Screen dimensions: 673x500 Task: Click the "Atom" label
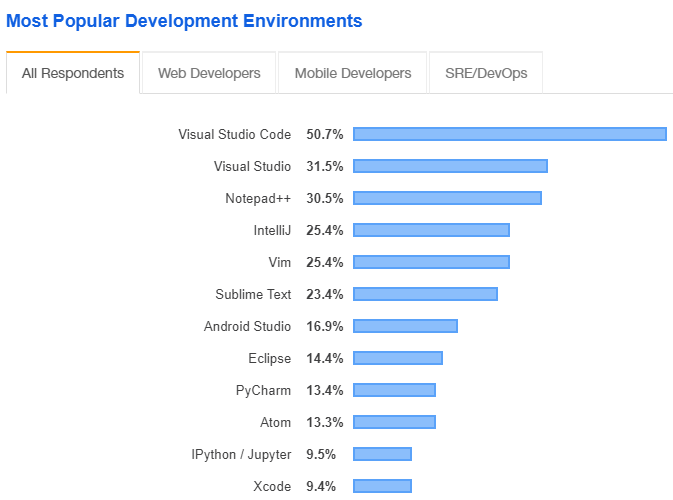[x=275, y=422]
